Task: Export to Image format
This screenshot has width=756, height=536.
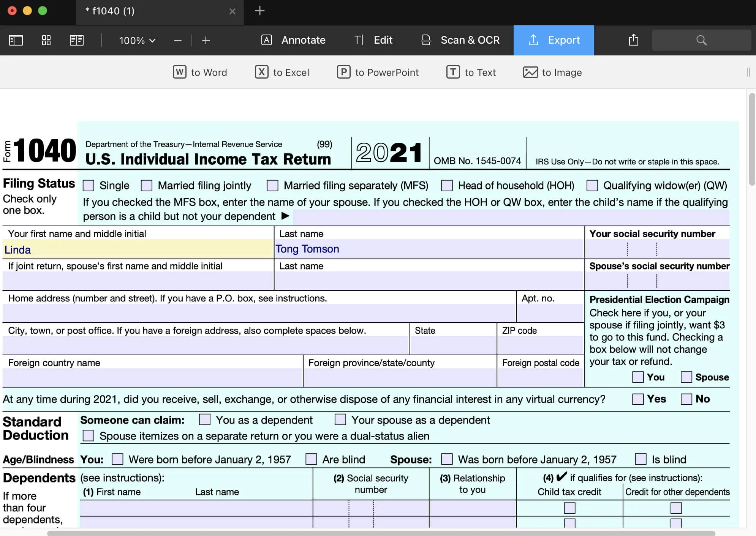Action: 552,72
